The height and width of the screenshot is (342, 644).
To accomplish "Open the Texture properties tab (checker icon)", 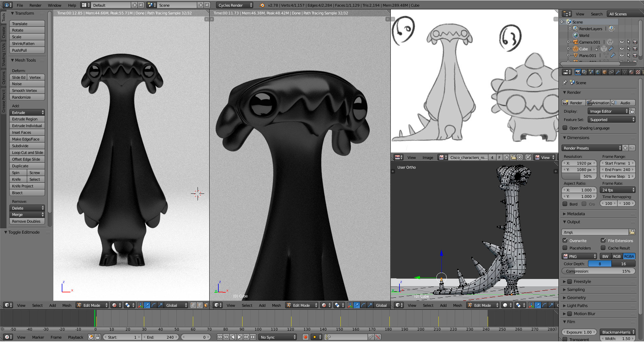I will (x=638, y=72).
